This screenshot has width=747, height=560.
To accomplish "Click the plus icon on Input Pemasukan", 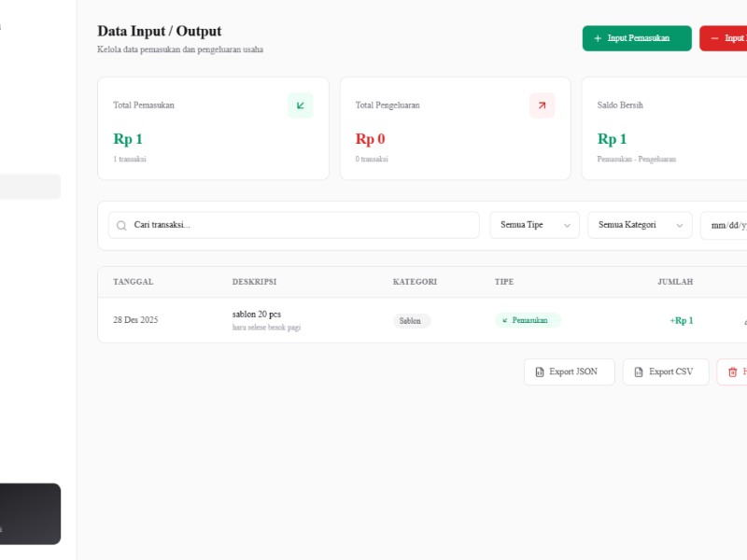I will coord(598,38).
